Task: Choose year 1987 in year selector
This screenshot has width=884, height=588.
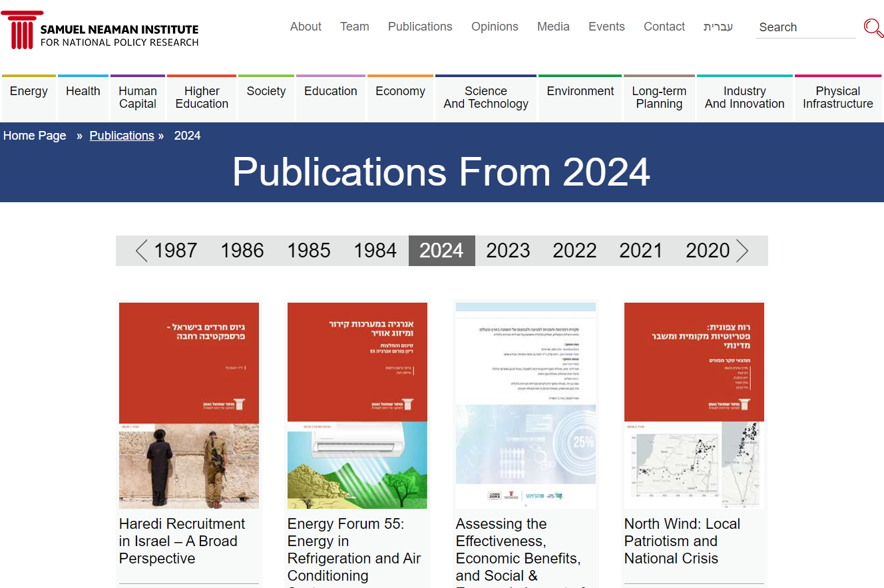Action: [176, 251]
